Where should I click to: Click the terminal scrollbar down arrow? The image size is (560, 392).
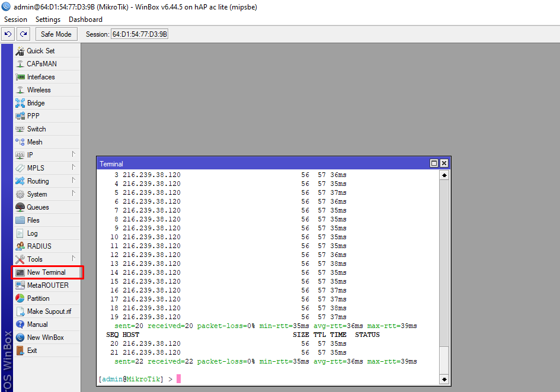(x=444, y=379)
